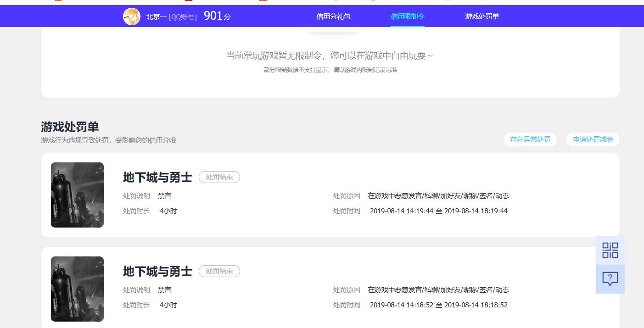
Task: Switch to the 信用限制令 tab
Action: click(408, 17)
